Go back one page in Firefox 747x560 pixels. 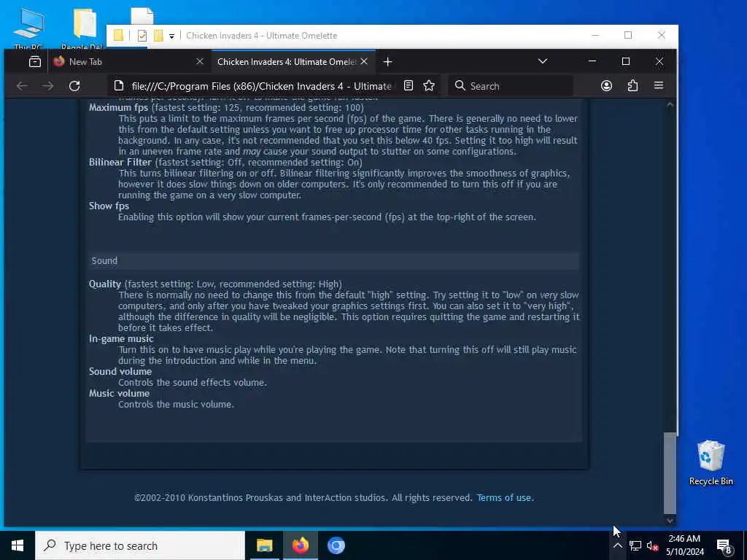point(22,86)
